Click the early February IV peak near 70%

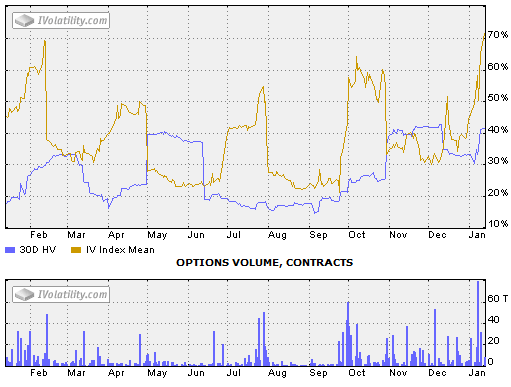[45, 41]
